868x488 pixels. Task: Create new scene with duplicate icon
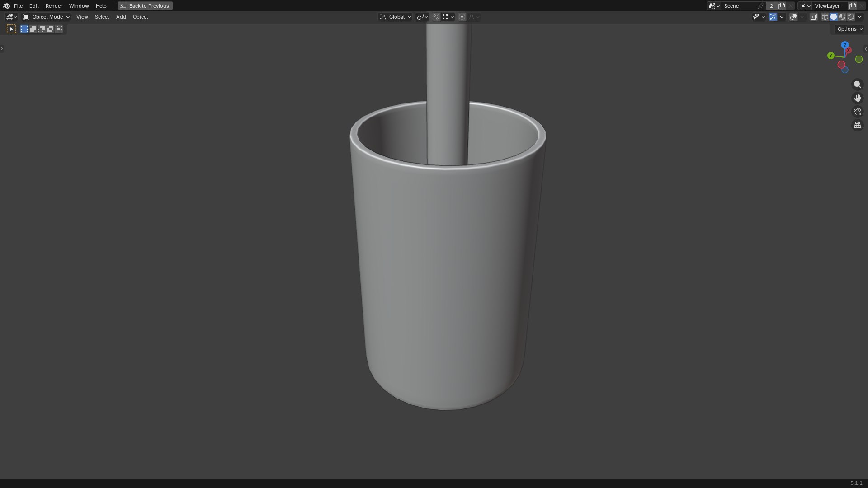tap(782, 6)
